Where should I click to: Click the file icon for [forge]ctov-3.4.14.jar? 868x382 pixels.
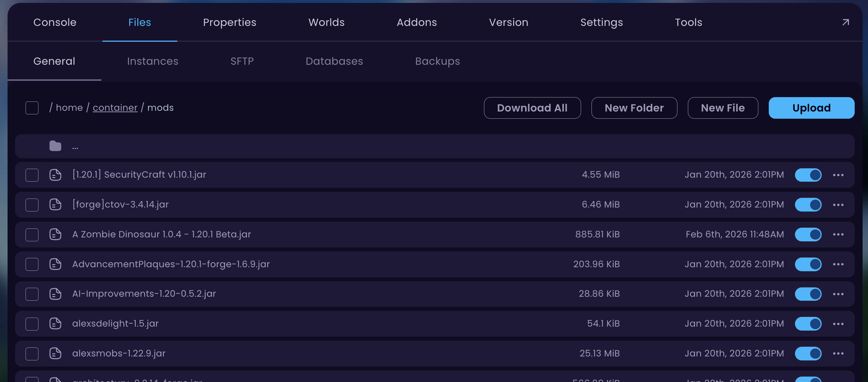[x=55, y=205]
